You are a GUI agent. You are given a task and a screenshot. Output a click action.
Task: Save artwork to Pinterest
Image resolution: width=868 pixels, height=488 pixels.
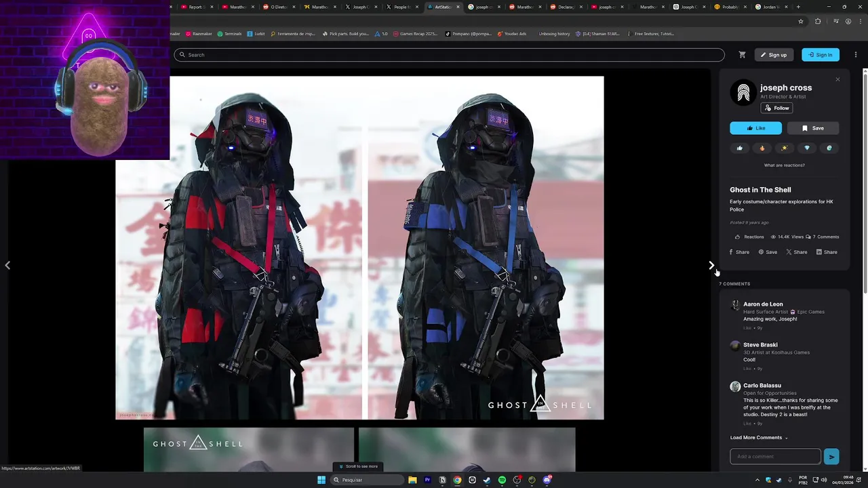point(768,252)
